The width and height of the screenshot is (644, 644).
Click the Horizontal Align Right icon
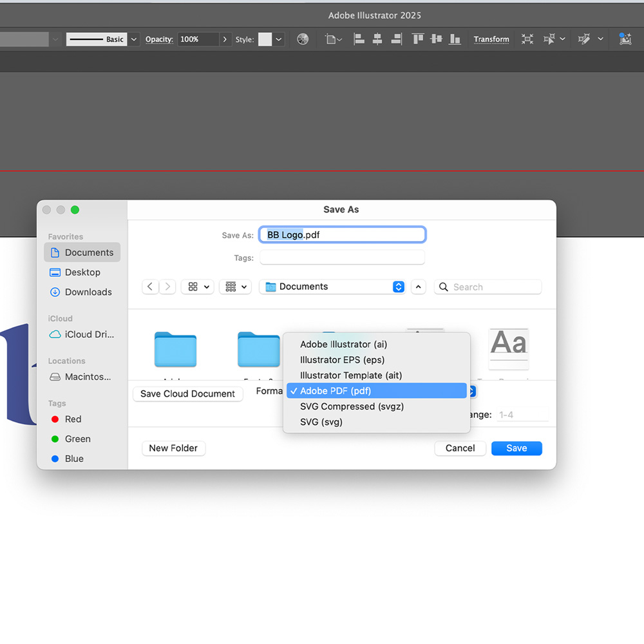point(396,39)
